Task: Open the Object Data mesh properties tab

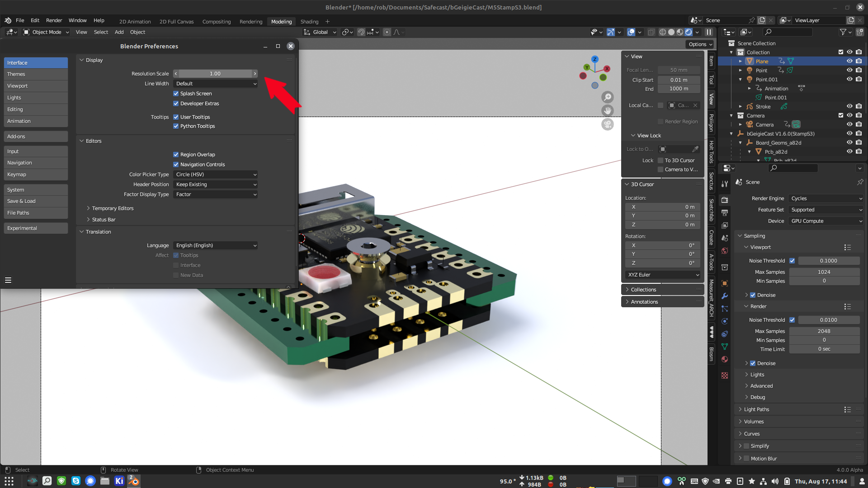Action: coord(725,347)
